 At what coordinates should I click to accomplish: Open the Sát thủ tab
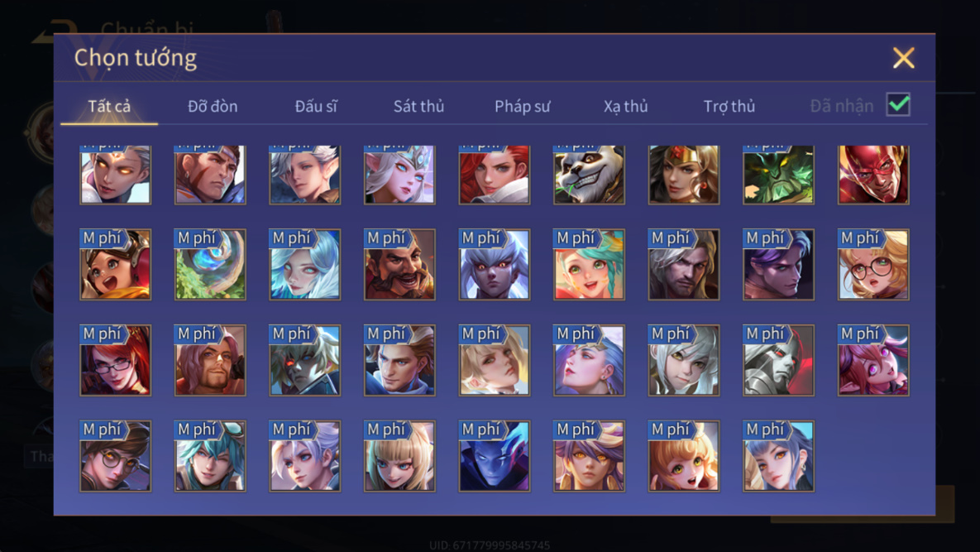(x=418, y=106)
